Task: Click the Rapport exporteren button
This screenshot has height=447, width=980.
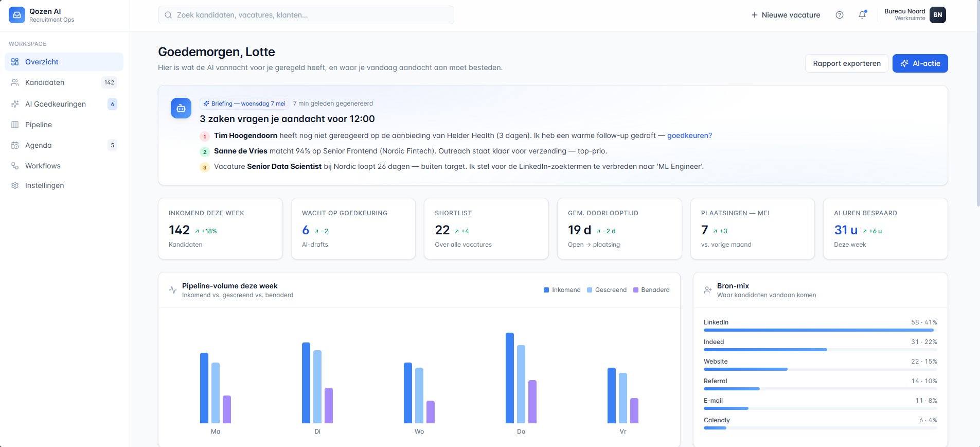Action: pyautogui.click(x=847, y=63)
